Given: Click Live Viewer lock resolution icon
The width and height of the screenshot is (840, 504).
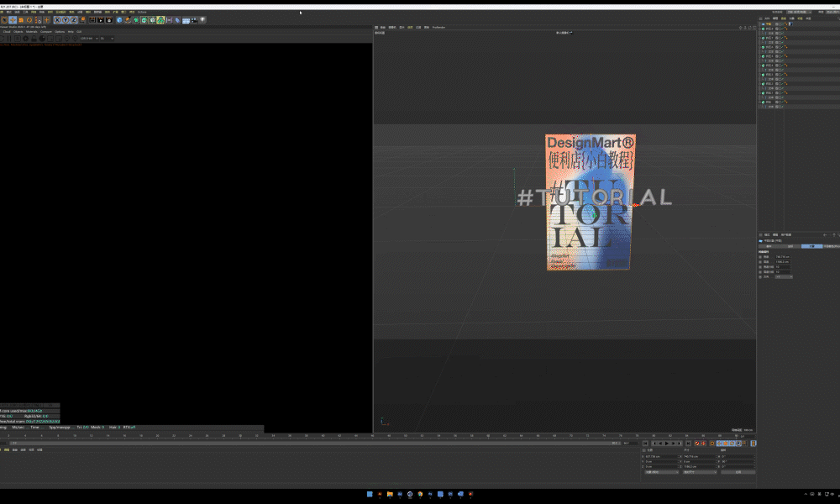Looking at the screenshot, I should click(x=34, y=39).
